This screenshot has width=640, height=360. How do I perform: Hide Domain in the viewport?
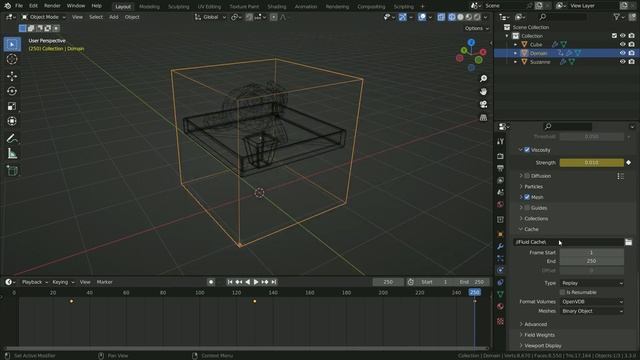coord(622,53)
